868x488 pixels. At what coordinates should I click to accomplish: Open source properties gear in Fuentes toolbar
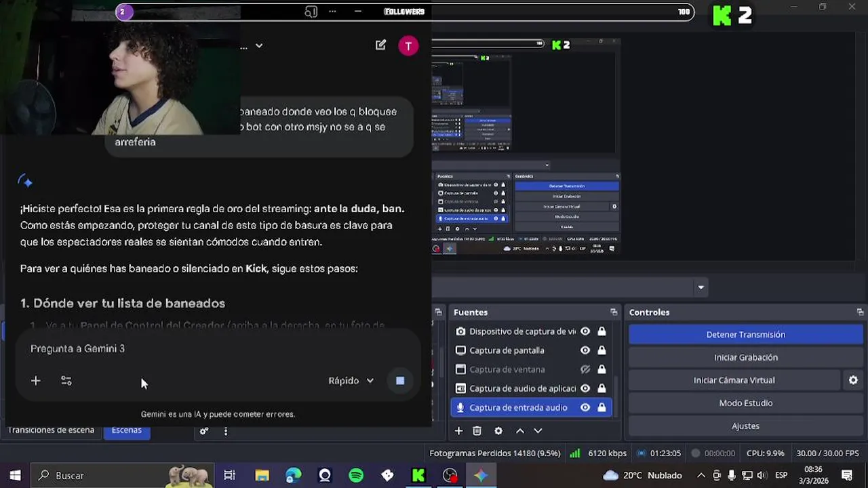coord(498,430)
